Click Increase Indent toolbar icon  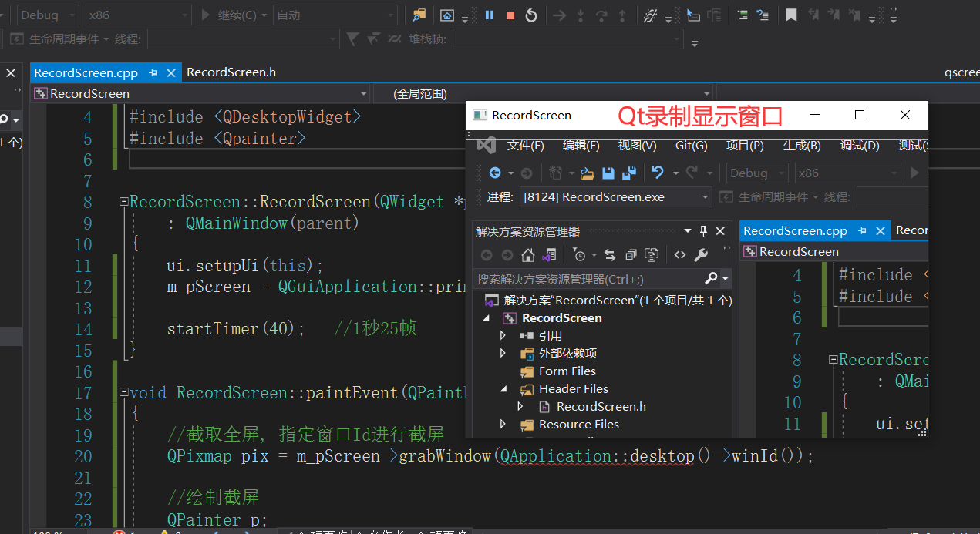pos(742,15)
